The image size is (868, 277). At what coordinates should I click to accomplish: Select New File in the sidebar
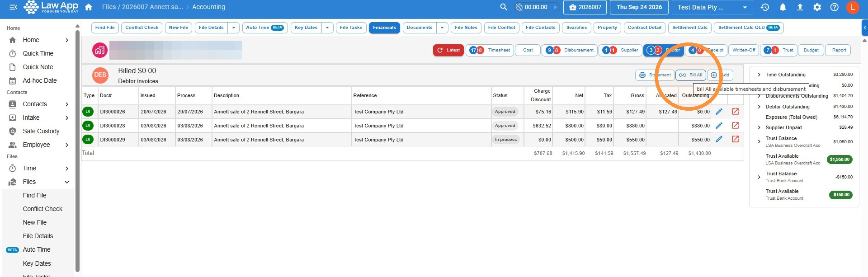click(35, 222)
